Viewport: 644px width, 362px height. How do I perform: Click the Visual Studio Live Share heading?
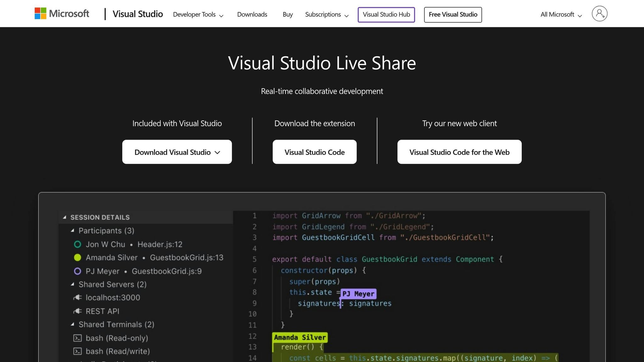pyautogui.click(x=322, y=63)
